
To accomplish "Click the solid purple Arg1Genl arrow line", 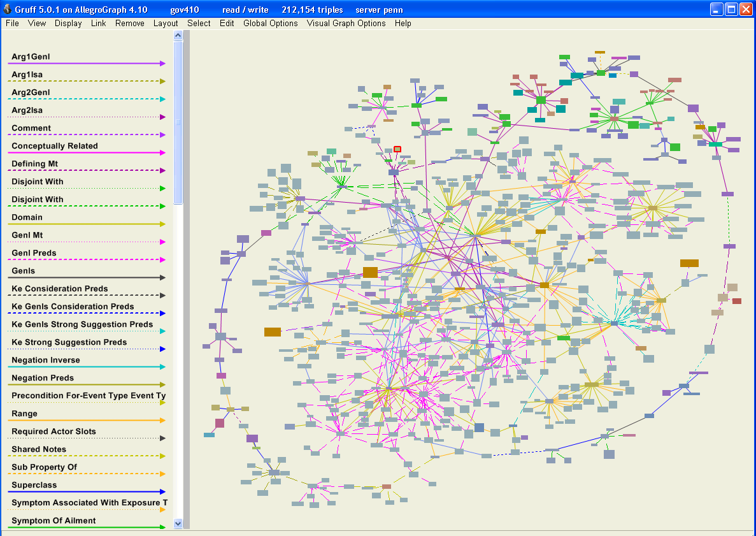I will 87,64.
